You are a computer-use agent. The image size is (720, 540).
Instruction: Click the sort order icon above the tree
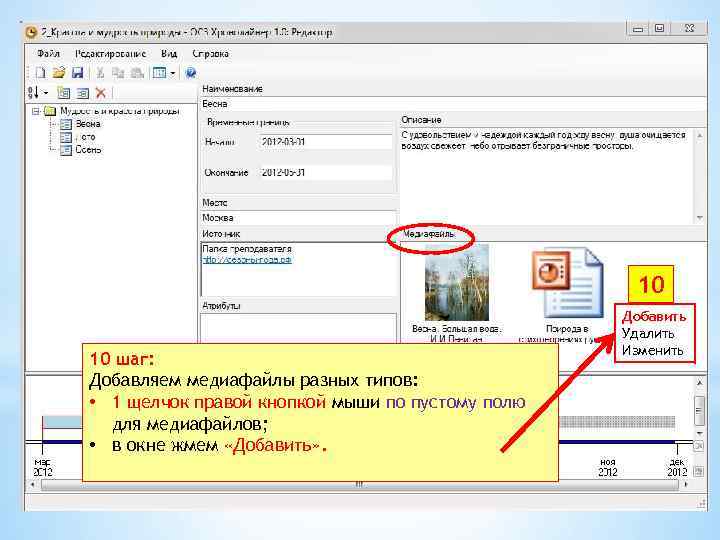(34, 93)
